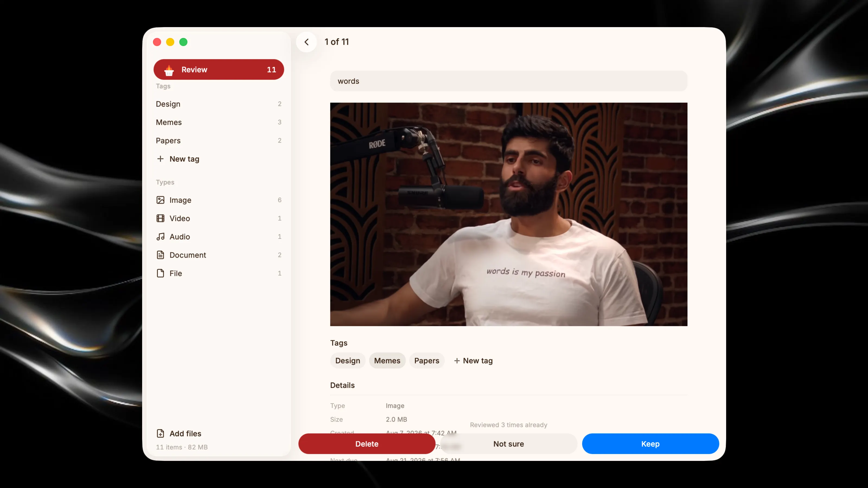Toggle the Design tag chip on item
Screen dimensions: 868x488
click(x=347, y=361)
